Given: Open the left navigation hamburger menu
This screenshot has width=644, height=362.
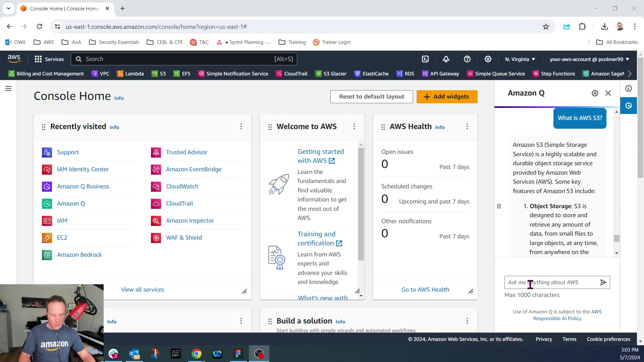Looking at the screenshot, I should (x=8, y=88).
